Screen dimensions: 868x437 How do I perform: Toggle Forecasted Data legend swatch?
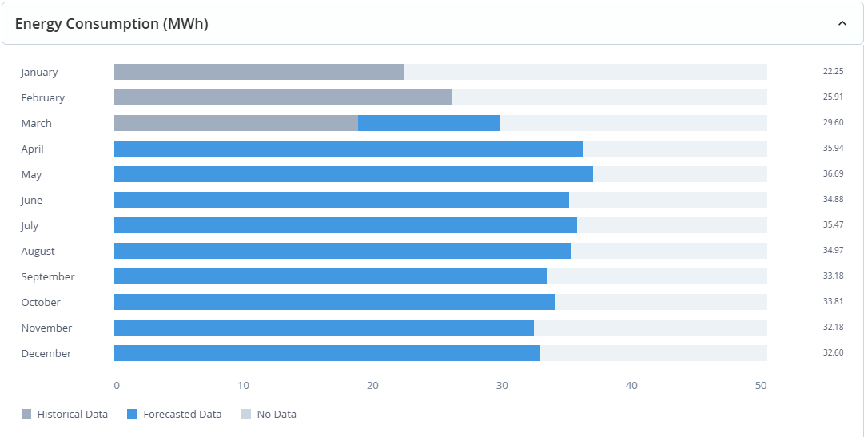click(x=133, y=414)
